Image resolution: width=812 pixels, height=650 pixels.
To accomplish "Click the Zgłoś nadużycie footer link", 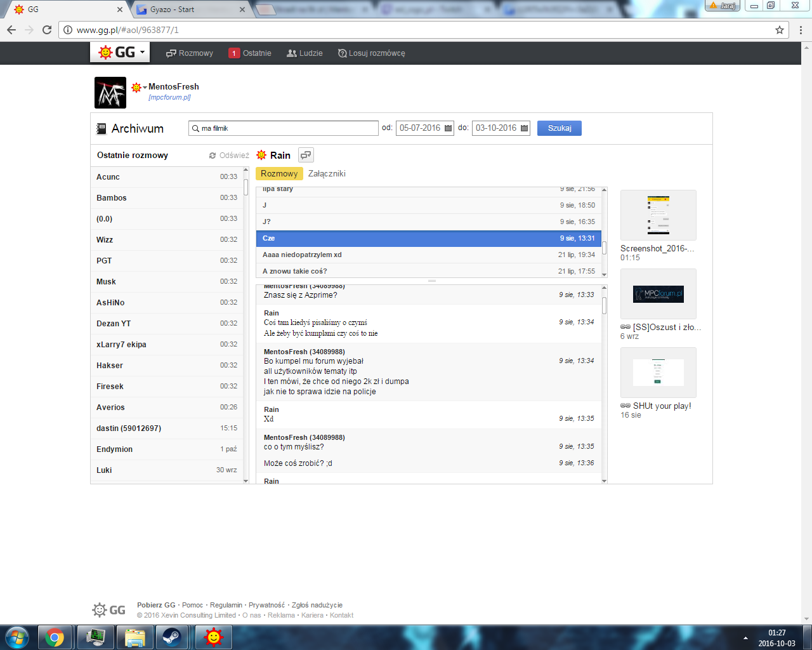I will pos(317,606).
